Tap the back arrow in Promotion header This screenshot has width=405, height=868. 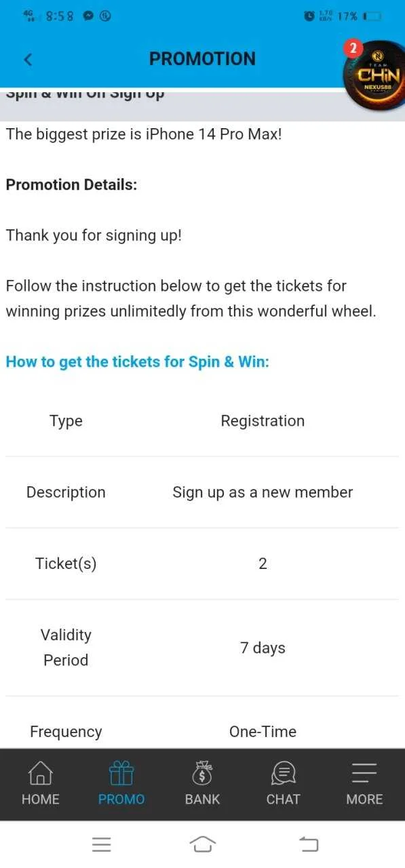pyautogui.click(x=28, y=60)
